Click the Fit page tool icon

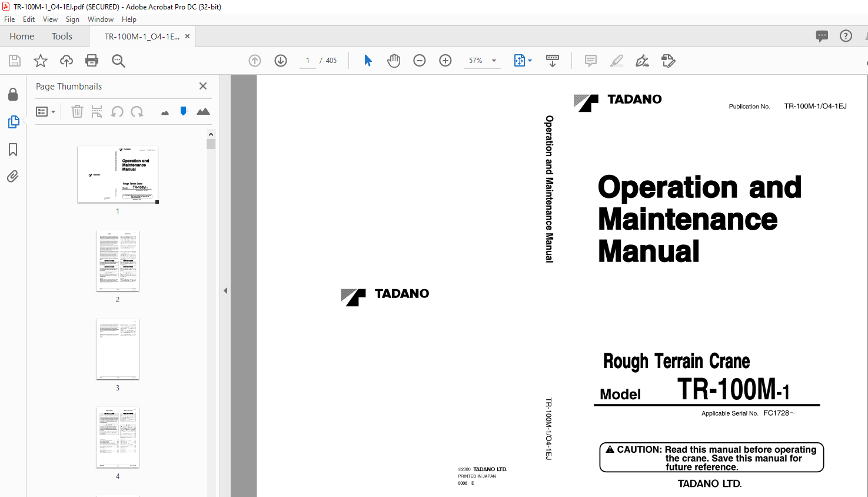point(519,61)
